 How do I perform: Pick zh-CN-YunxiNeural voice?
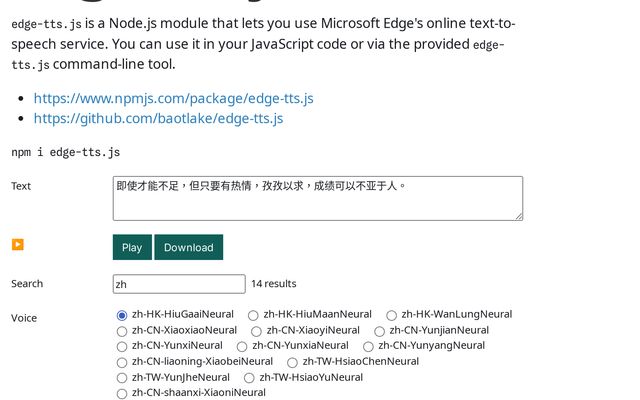click(122, 347)
